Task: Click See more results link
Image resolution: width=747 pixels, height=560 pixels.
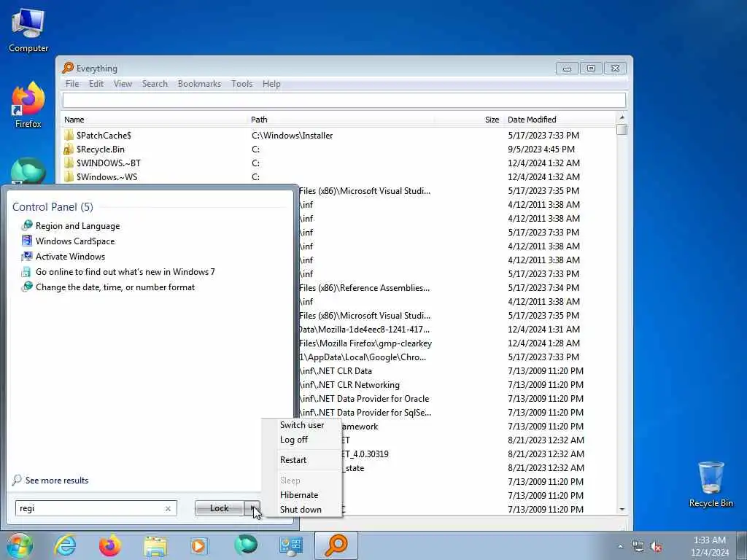Action: pyautogui.click(x=57, y=480)
